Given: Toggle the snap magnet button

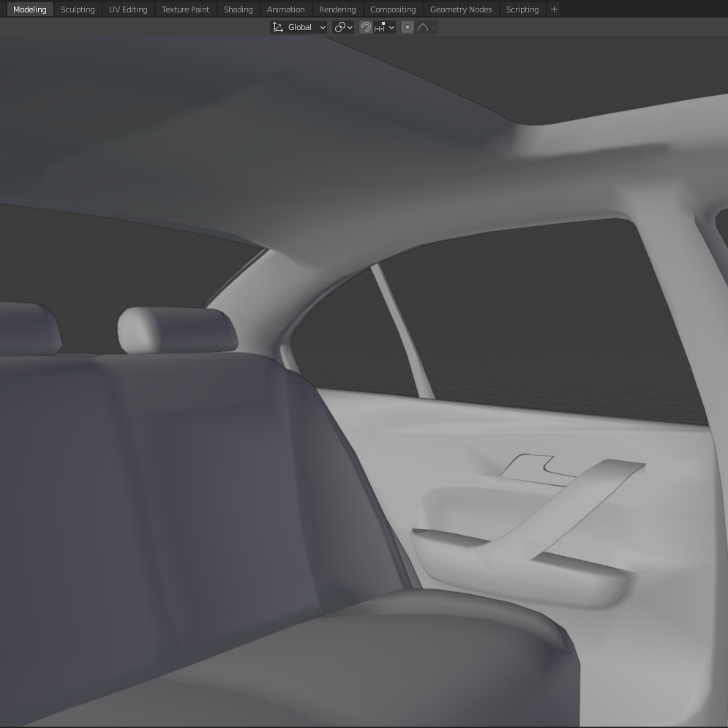Looking at the screenshot, I should [366, 27].
